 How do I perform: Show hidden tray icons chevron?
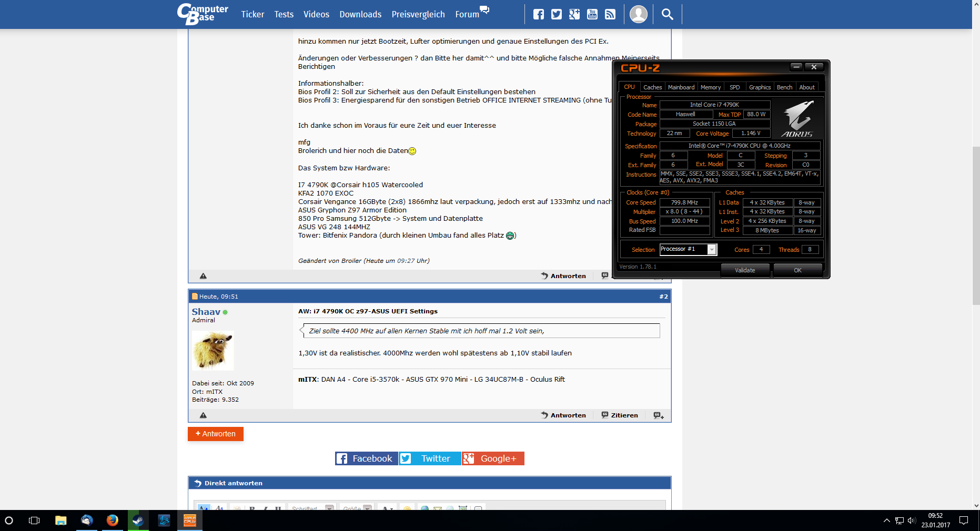[887, 520]
